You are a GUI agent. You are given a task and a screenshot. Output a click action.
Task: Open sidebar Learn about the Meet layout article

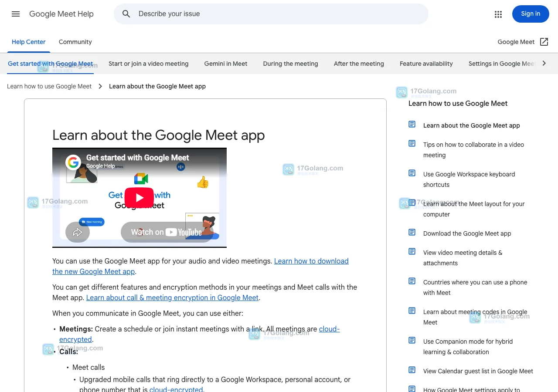[474, 209]
